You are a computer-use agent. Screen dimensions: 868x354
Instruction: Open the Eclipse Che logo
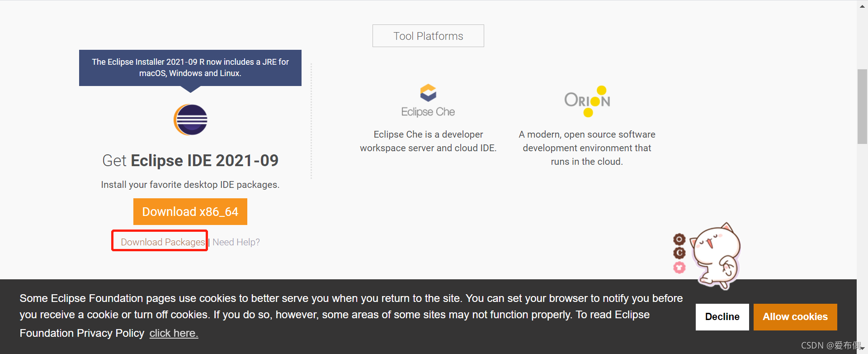point(428,100)
